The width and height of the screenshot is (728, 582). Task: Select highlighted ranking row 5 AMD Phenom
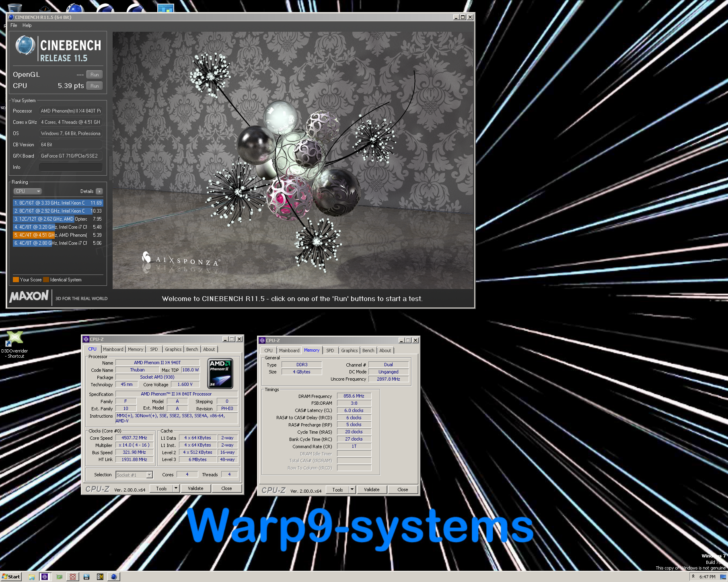58,235
